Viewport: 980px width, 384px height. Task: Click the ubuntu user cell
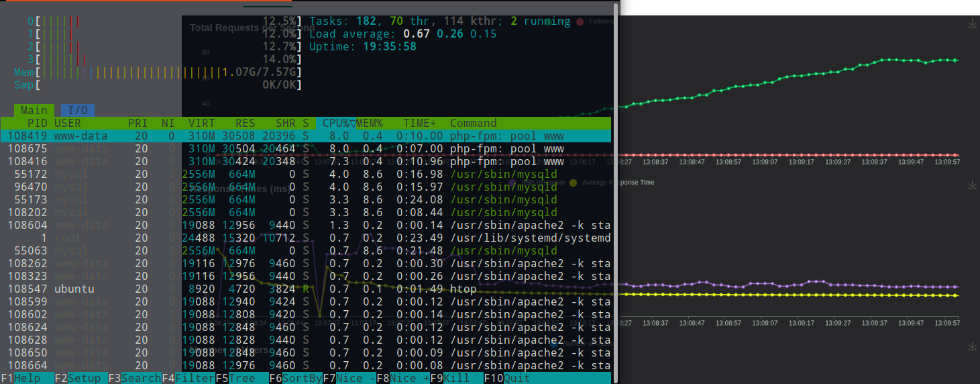click(x=74, y=289)
